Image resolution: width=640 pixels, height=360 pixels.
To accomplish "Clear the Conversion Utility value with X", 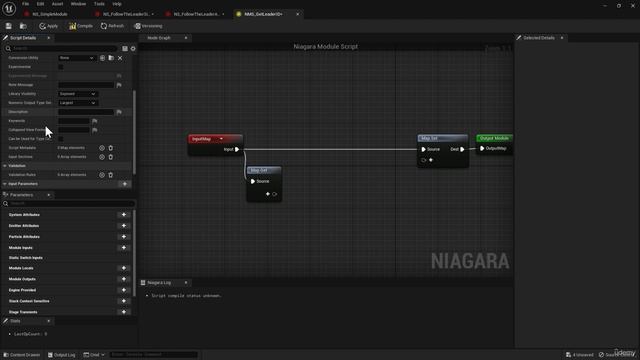I will (120, 58).
